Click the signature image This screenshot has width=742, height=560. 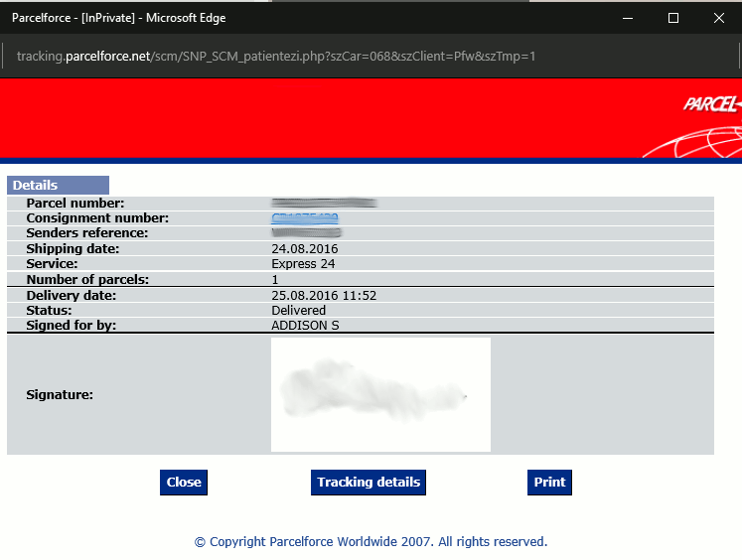[x=380, y=394]
